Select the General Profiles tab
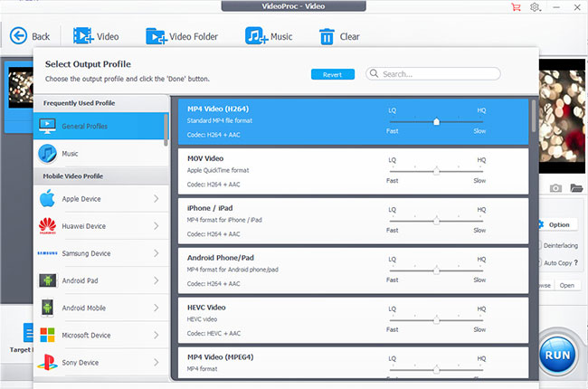The width and height of the screenshot is (588, 389). [x=100, y=126]
